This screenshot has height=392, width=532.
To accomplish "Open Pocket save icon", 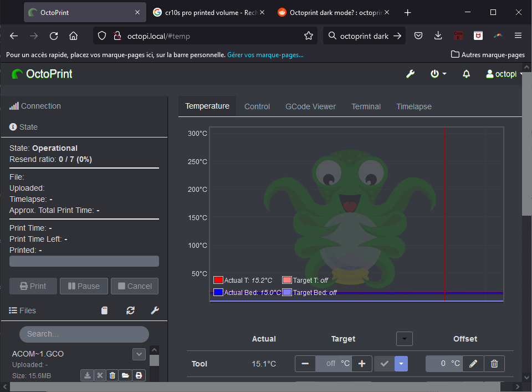I will pos(418,35).
